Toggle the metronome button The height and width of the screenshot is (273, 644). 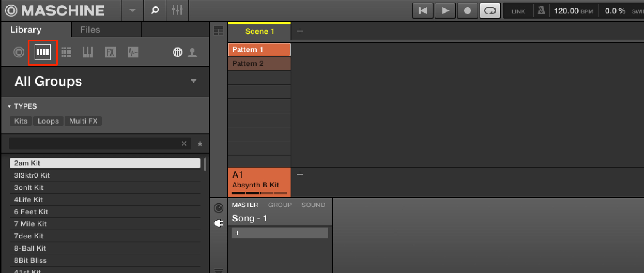[541, 11]
